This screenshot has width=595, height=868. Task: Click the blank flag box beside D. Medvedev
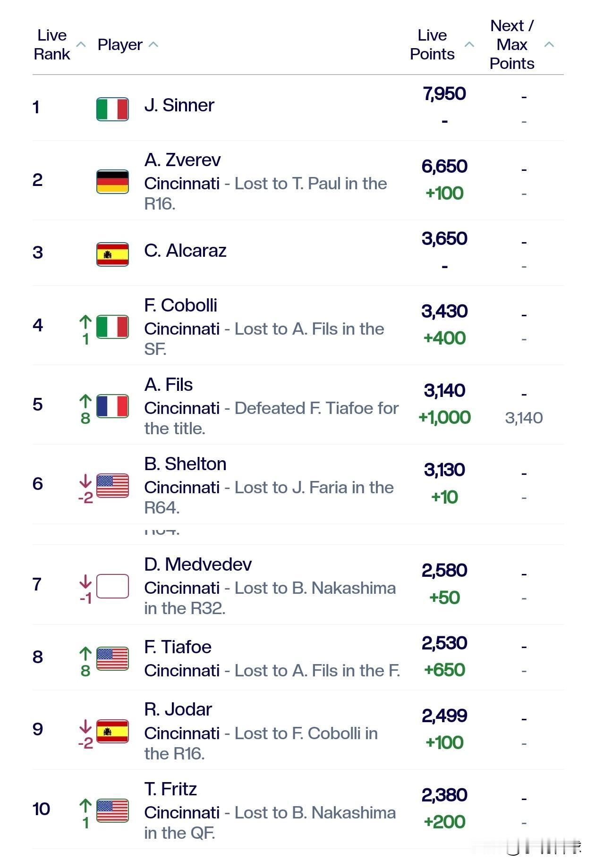112,586
